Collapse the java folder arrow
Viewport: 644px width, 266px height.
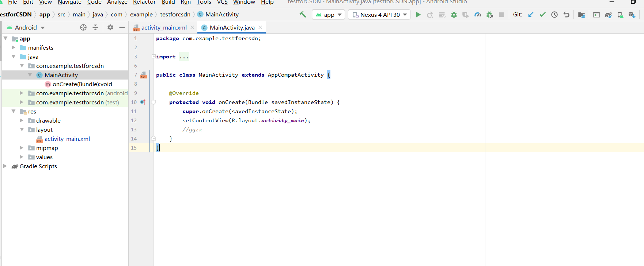(x=14, y=57)
